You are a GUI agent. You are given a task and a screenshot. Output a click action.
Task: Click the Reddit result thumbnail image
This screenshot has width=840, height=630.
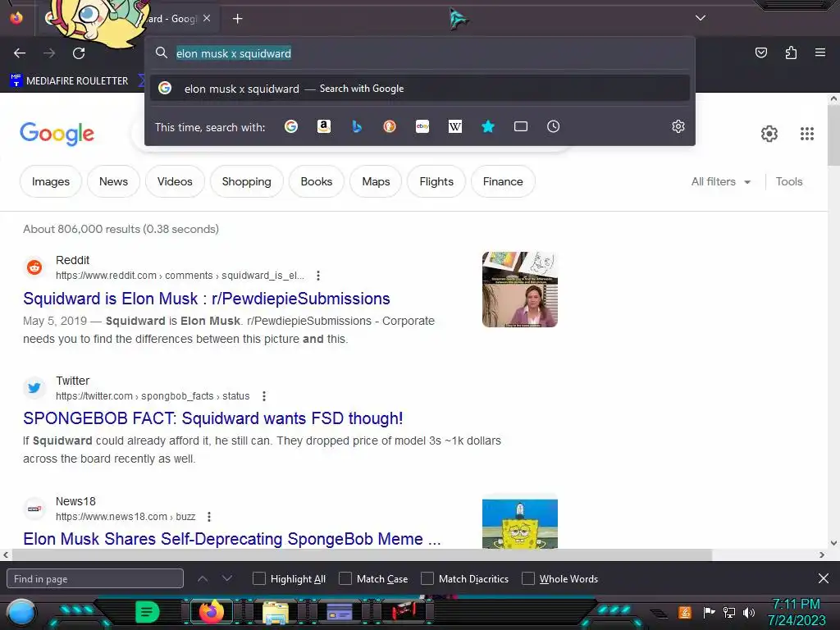point(519,290)
